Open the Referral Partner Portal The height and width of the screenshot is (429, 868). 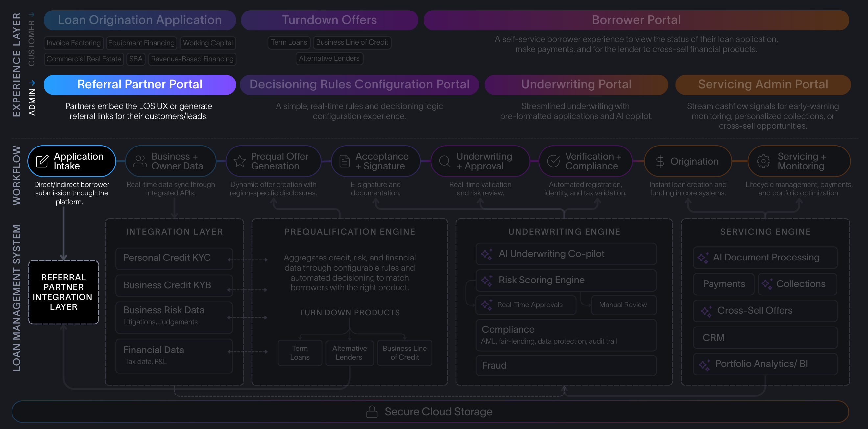point(139,84)
